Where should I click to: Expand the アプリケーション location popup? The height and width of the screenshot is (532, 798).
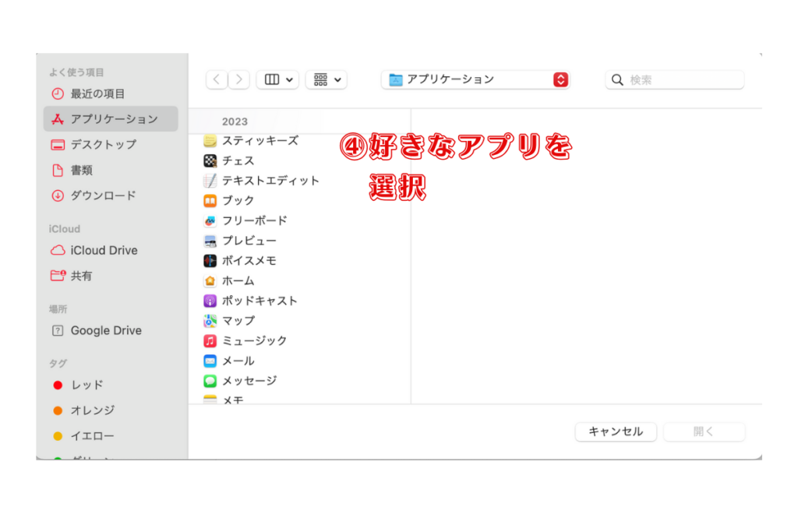pos(475,79)
